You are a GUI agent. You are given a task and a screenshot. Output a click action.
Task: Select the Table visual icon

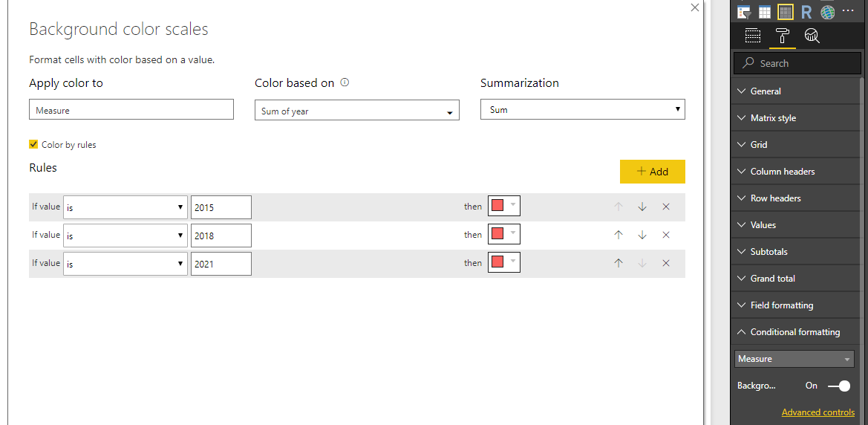click(765, 12)
